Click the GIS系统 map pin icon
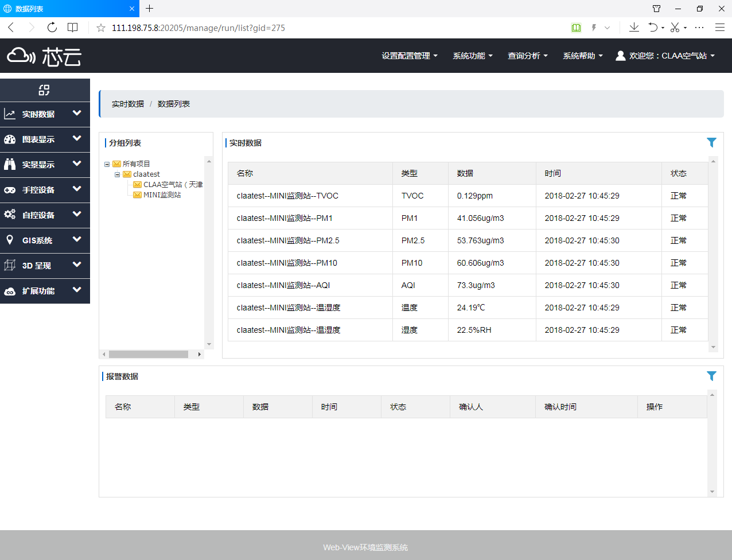The image size is (732, 560). pos(10,240)
